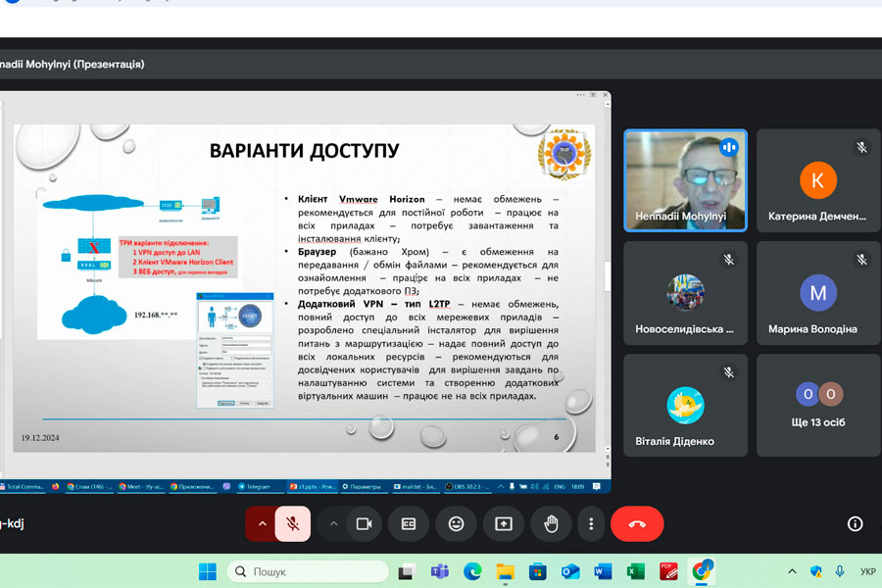The image size is (882, 588).
Task: Click university emblem on slide
Action: (564, 154)
